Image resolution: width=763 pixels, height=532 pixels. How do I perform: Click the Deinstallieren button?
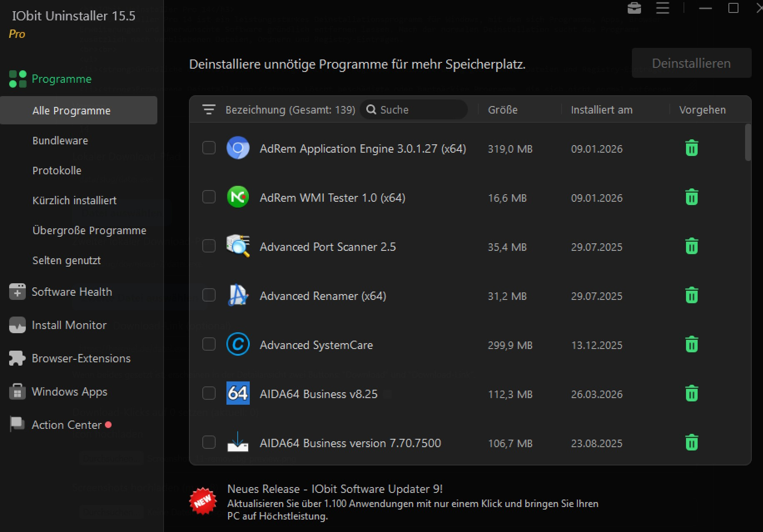pos(691,63)
